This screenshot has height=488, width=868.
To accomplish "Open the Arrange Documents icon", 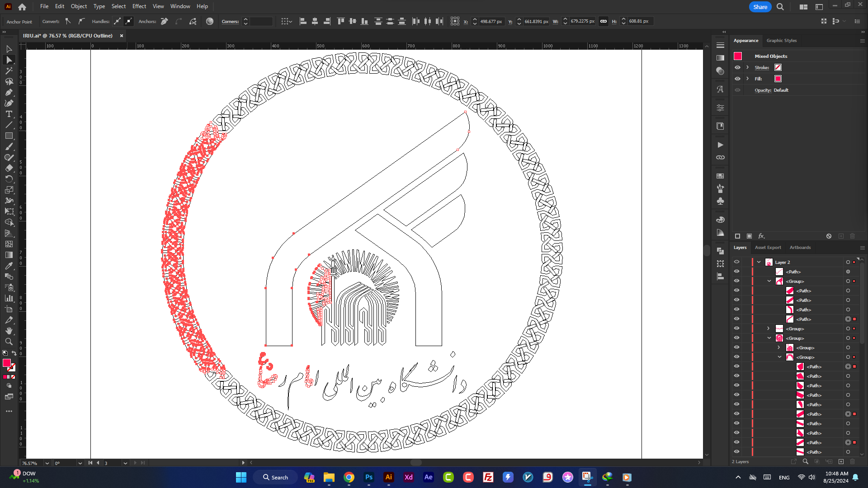I will coord(803,7).
